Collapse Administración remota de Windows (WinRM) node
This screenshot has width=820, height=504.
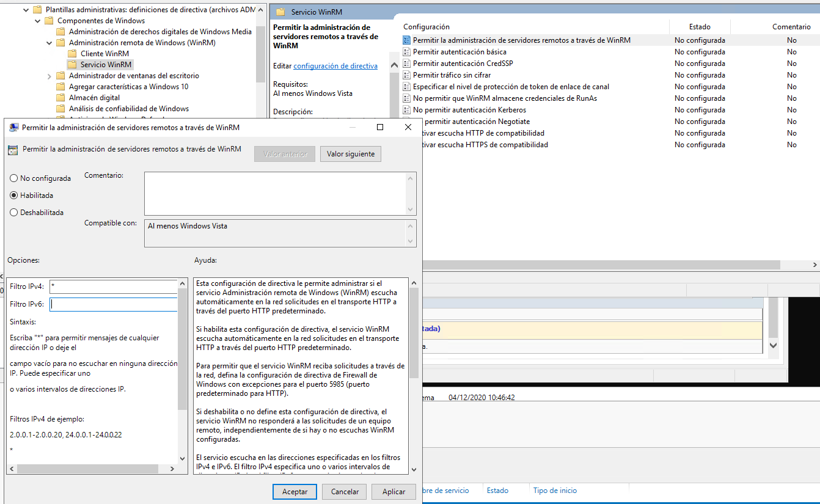click(49, 43)
